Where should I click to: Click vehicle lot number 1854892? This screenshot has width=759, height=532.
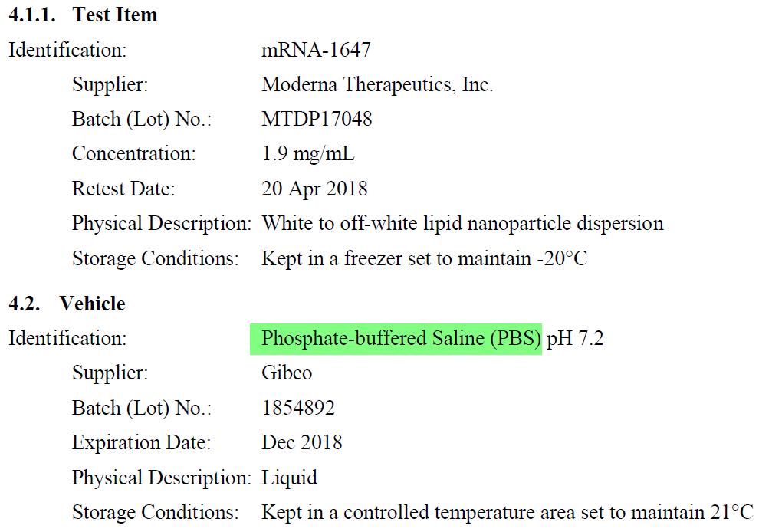(x=298, y=408)
